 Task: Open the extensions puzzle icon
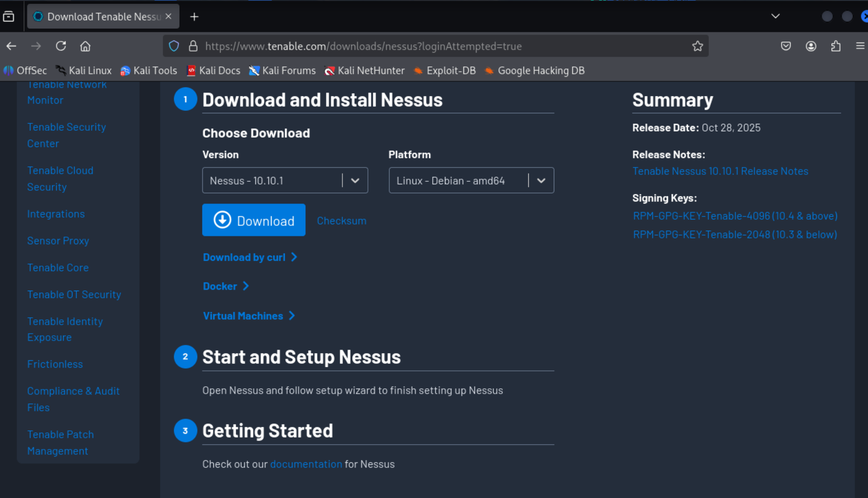[x=836, y=46]
